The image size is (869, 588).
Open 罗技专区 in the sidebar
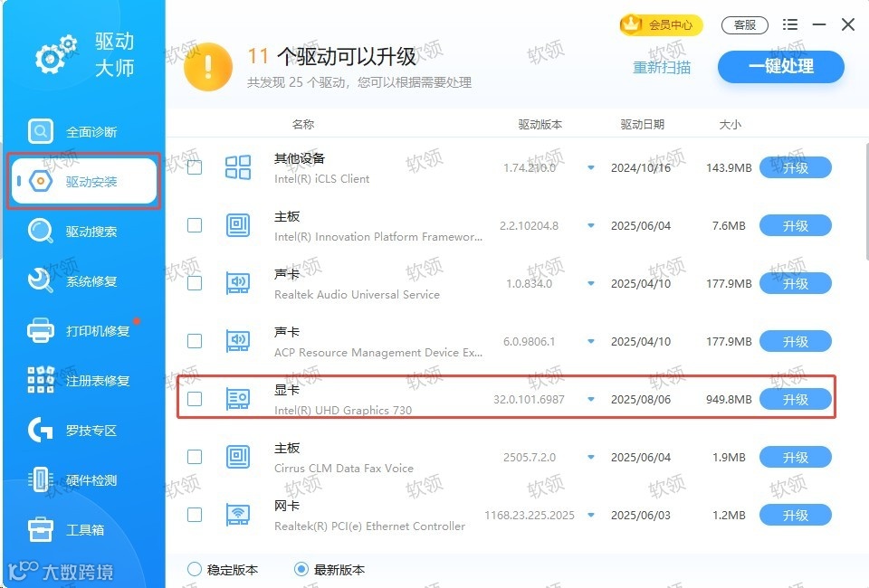(83, 431)
